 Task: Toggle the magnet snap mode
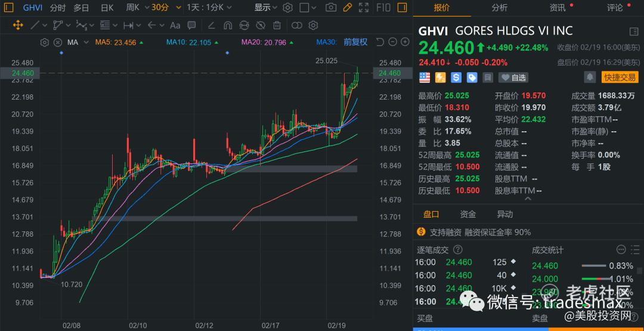(x=228, y=26)
